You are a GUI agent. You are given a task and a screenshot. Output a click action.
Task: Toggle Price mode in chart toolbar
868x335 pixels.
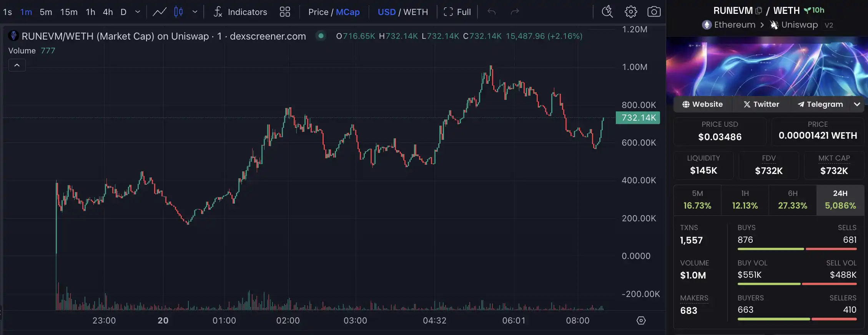click(318, 12)
